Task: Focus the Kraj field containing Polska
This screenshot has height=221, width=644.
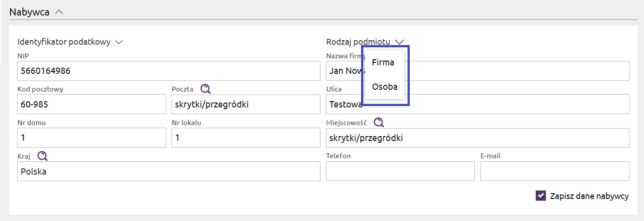Action: pos(169,171)
